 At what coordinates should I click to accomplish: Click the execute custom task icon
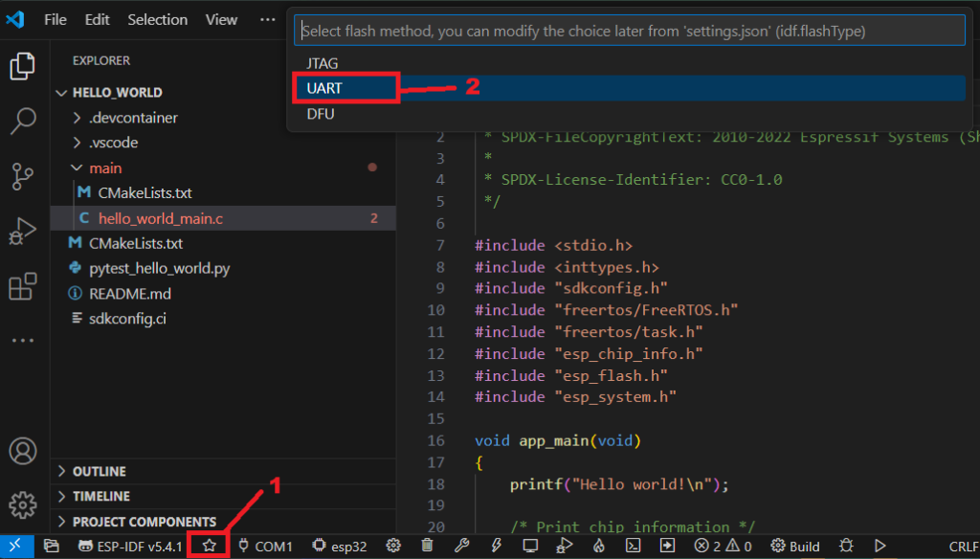pyautogui.click(x=667, y=546)
